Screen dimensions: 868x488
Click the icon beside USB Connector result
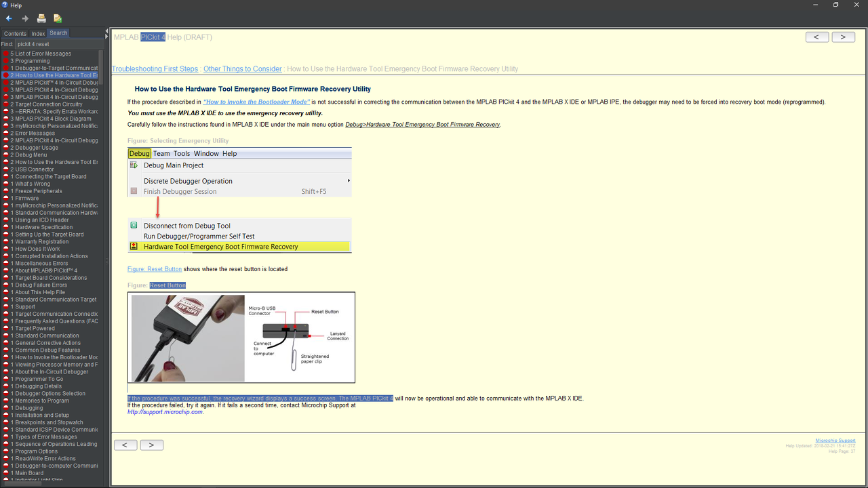point(5,169)
